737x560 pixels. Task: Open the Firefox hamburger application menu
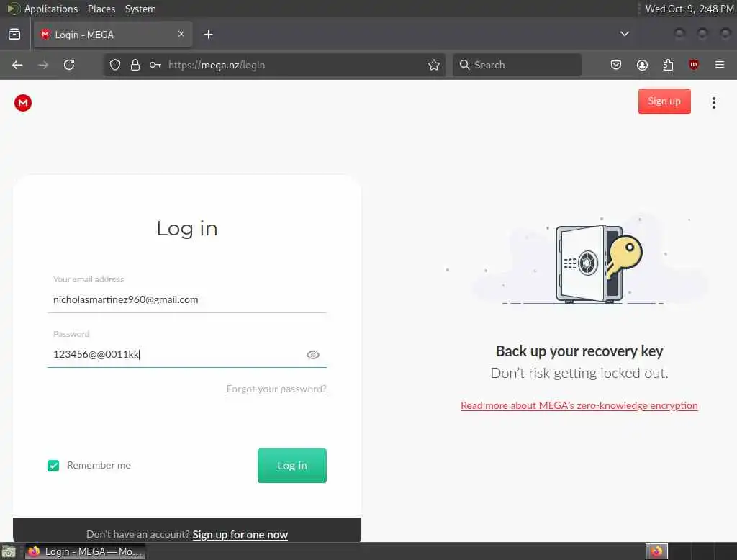(x=720, y=65)
